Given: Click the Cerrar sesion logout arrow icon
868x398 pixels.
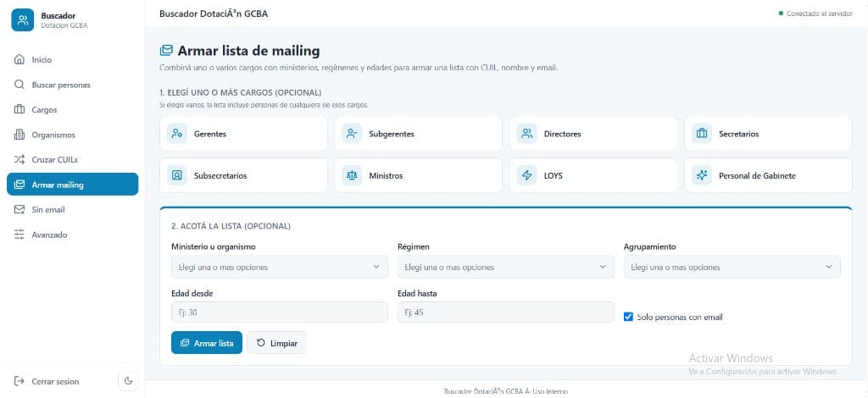Looking at the screenshot, I should (x=19, y=381).
